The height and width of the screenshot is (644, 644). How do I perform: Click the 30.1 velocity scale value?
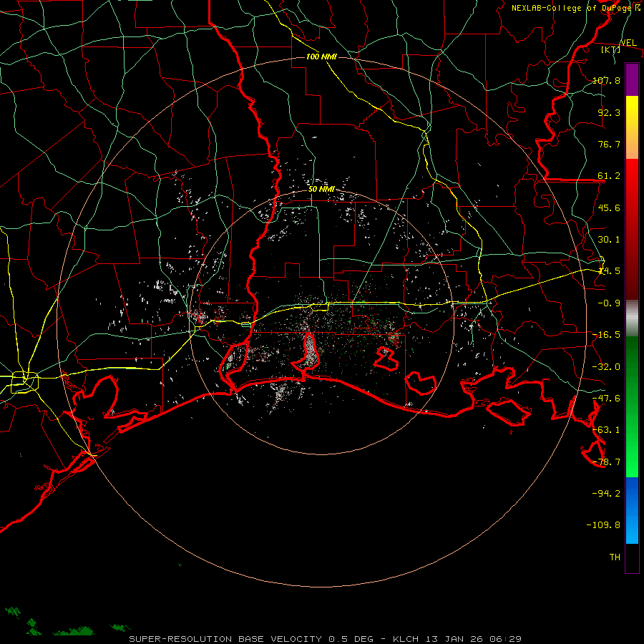(x=609, y=240)
